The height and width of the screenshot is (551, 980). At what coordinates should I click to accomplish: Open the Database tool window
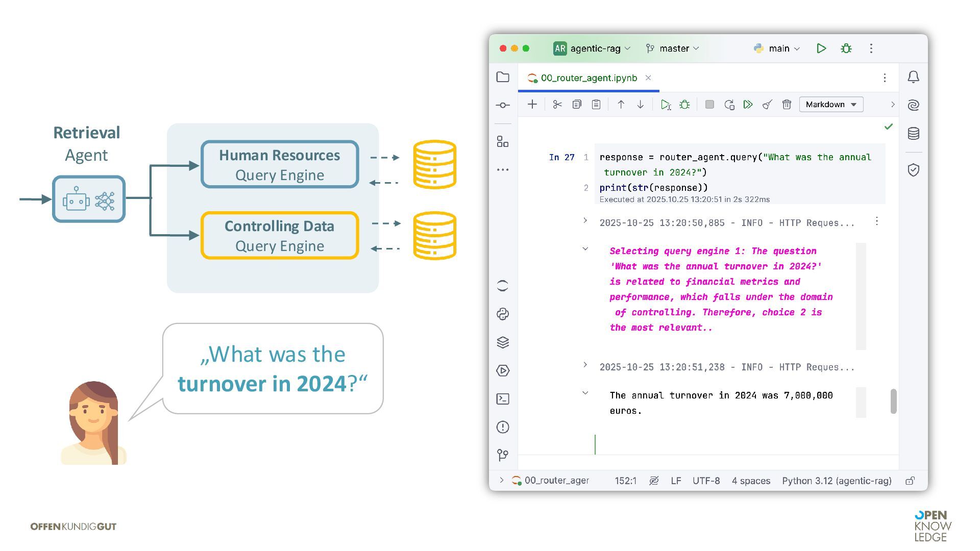[913, 134]
